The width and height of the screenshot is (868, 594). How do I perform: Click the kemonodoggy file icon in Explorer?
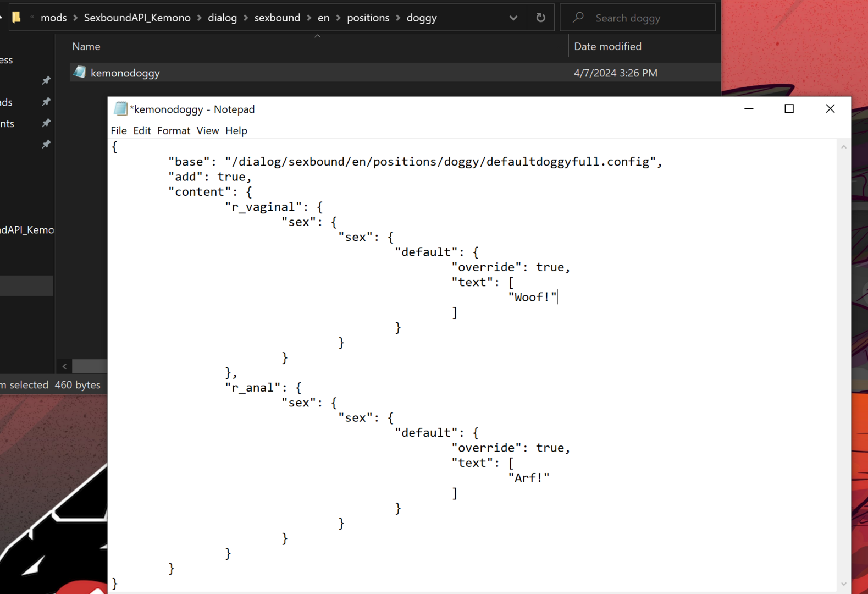click(x=80, y=72)
